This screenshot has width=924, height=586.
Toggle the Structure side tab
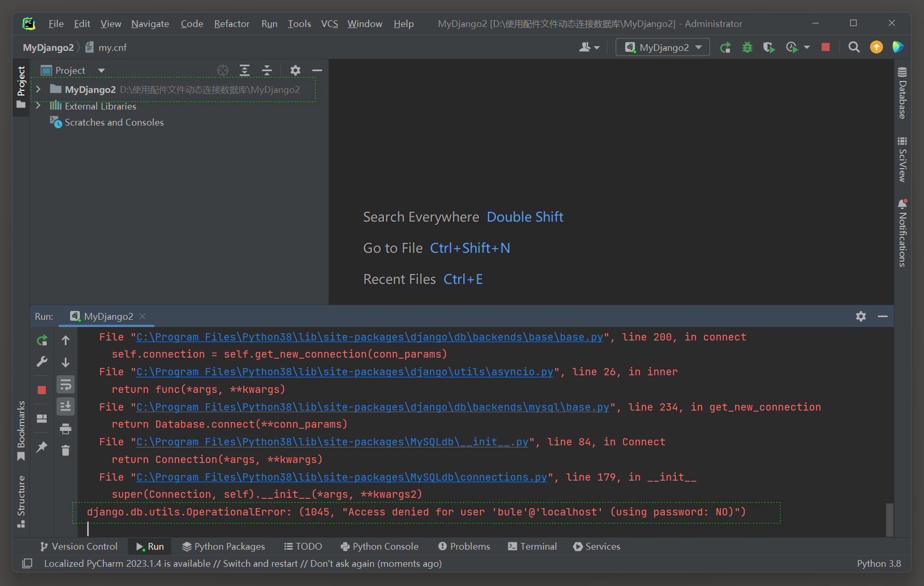coord(21,501)
